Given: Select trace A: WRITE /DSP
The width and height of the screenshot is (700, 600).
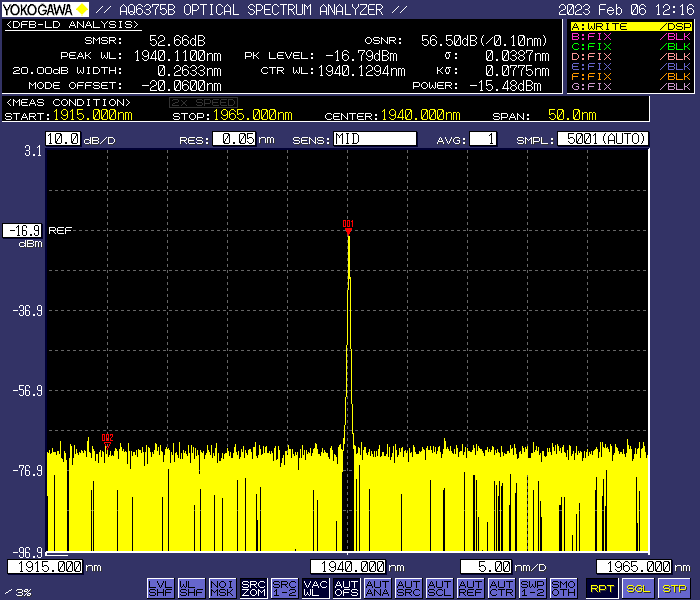Looking at the screenshot, I should click(x=631, y=26).
